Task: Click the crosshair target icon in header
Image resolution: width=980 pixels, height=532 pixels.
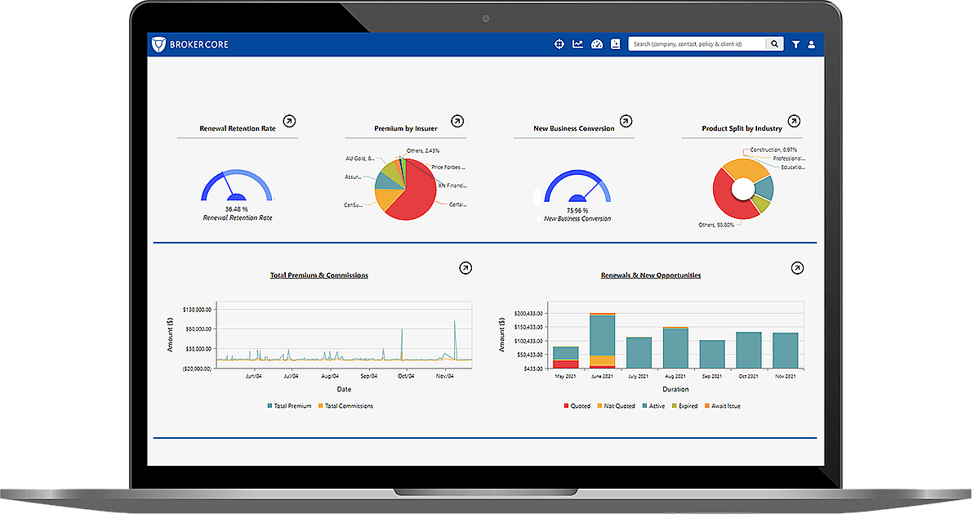Action: (x=559, y=44)
